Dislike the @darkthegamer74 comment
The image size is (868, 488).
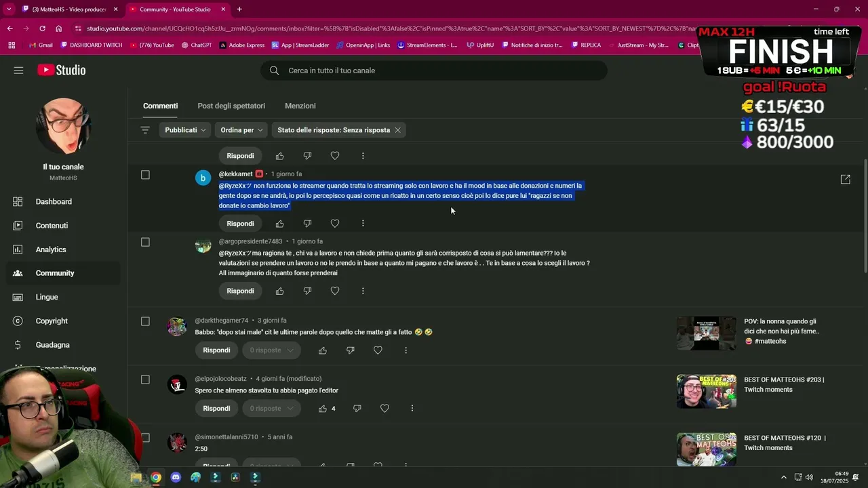(x=351, y=350)
